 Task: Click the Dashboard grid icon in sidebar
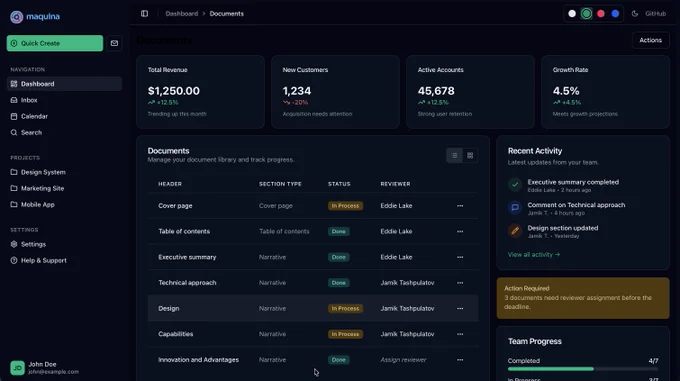(x=14, y=84)
